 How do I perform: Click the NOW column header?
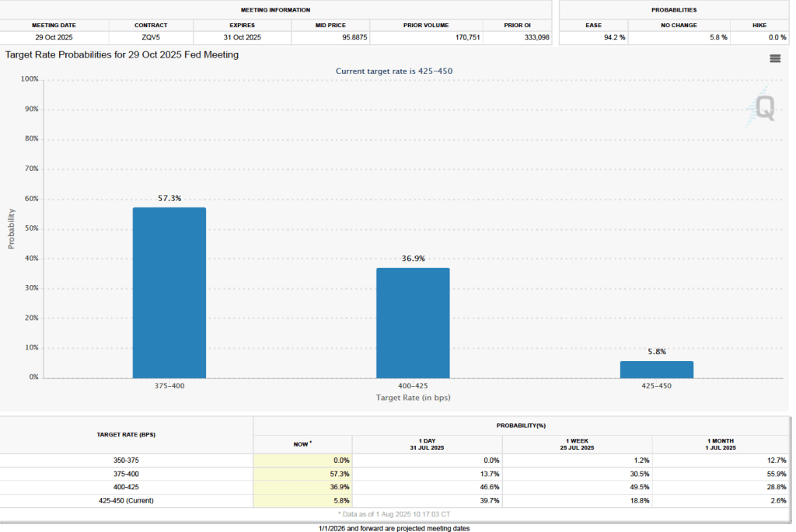302,443
